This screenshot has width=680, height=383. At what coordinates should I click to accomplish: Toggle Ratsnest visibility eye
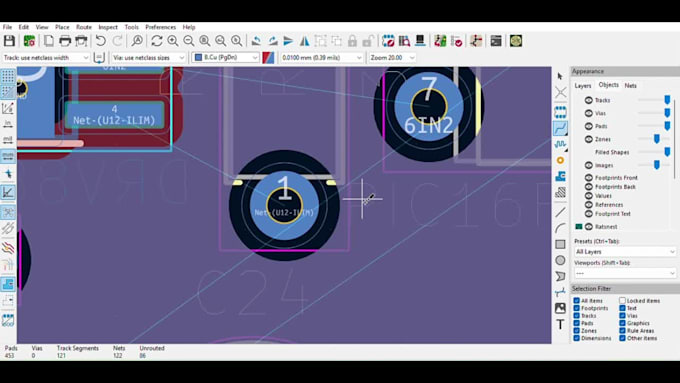pos(588,227)
